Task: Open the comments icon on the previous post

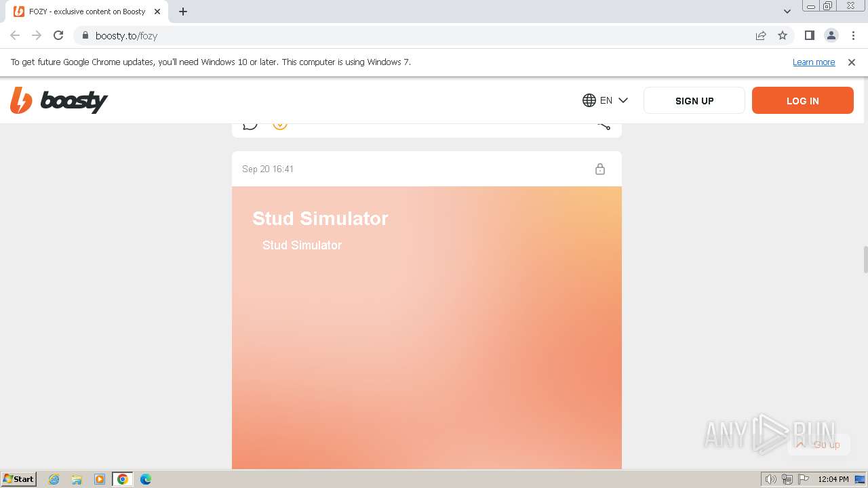Action: 250,125
